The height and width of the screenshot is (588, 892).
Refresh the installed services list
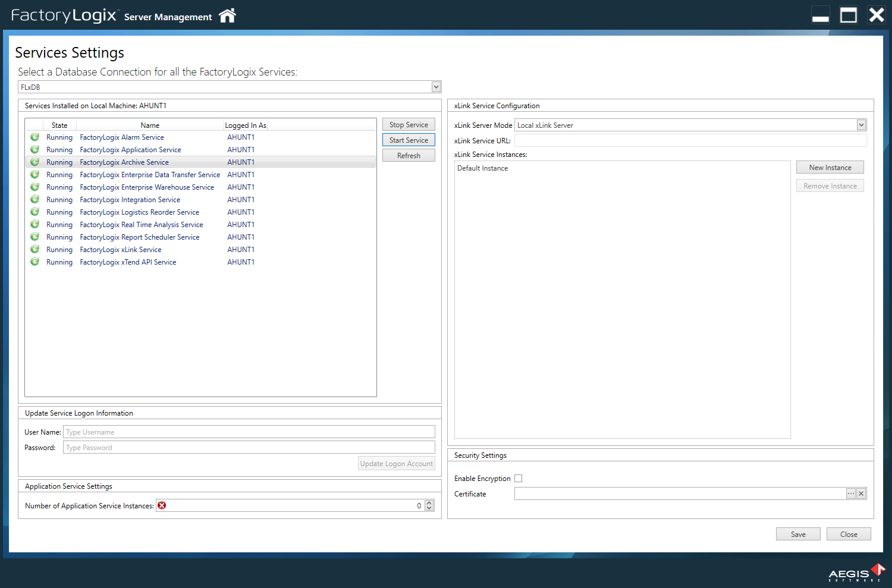[409, 156]
